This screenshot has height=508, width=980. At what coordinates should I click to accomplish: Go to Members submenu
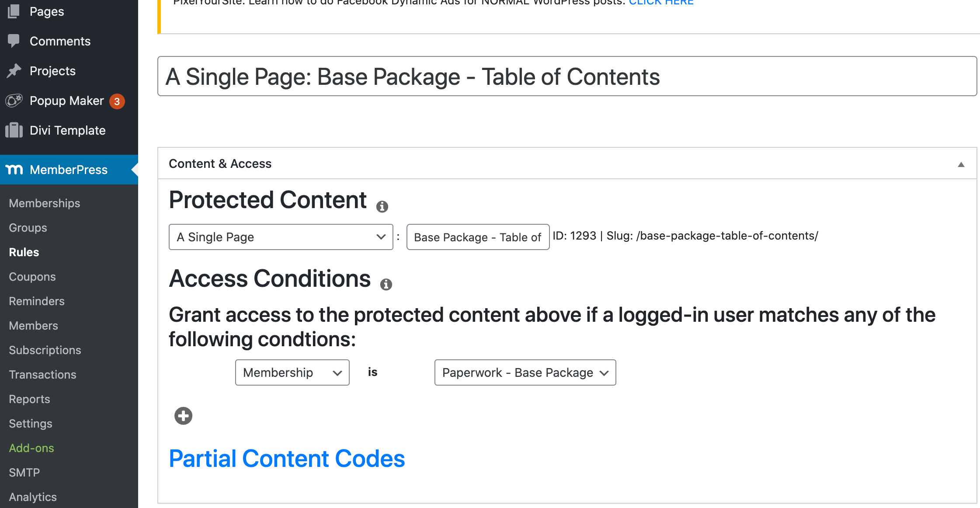(34, 326)
